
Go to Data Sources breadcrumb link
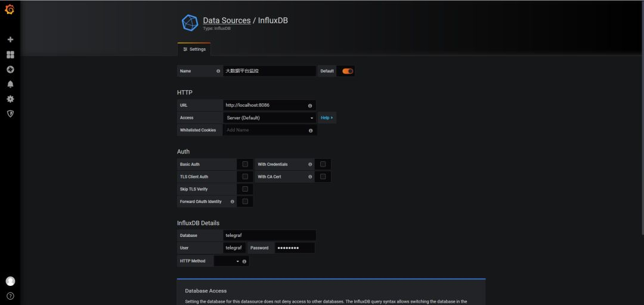(x=227, y=20)
